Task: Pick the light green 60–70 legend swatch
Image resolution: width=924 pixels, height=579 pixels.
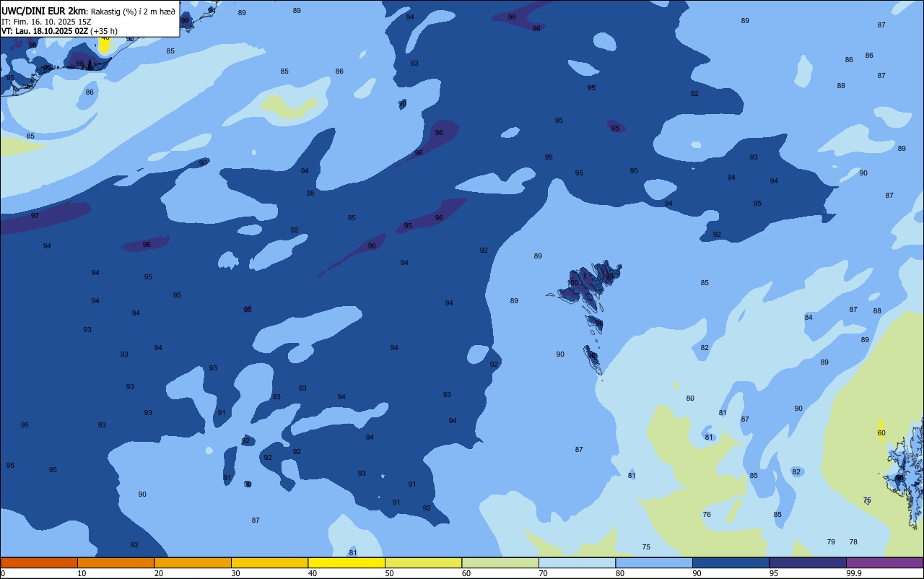Action: 500,562
